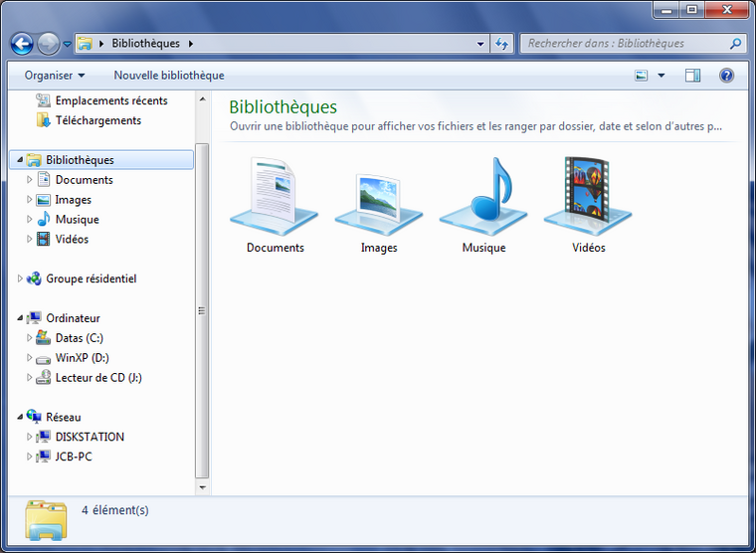
Task: Expand the DISKSTATION network node
Action: pos(30,437)
